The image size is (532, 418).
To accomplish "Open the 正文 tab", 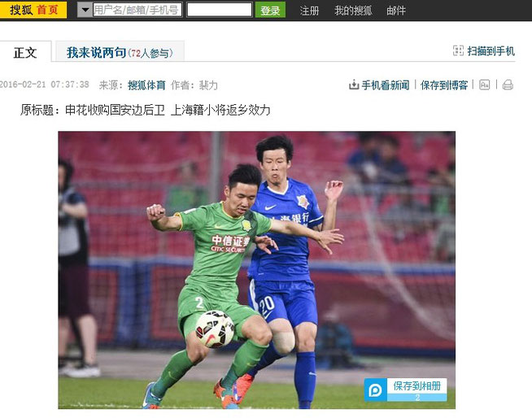I will coord(25,53).
